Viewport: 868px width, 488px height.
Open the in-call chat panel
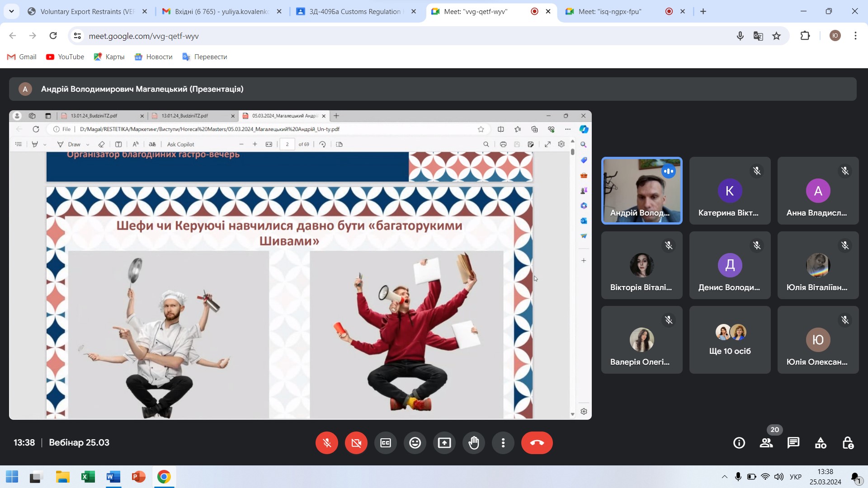793,443
